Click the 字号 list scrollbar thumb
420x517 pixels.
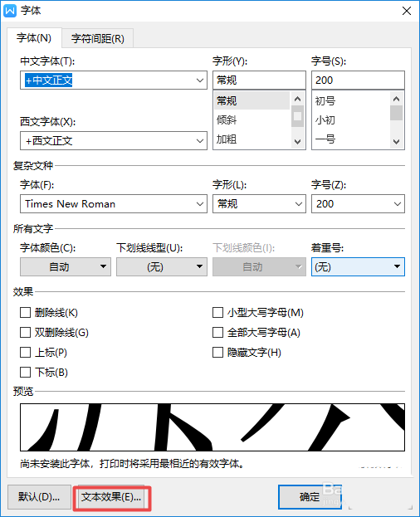point(396,113)
